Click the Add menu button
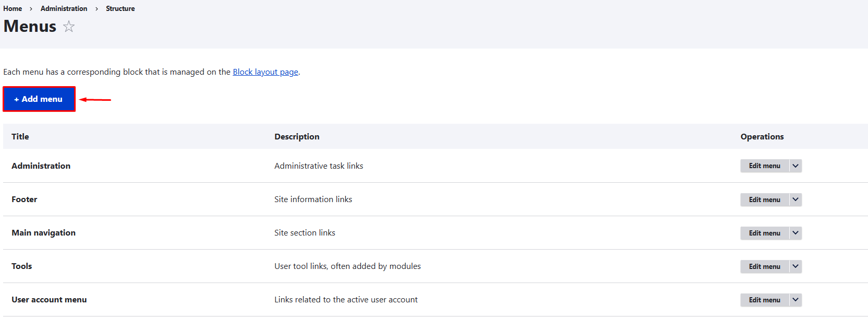Screen dimensions: 868x317 pyautogui.click(x=39, y=99)
